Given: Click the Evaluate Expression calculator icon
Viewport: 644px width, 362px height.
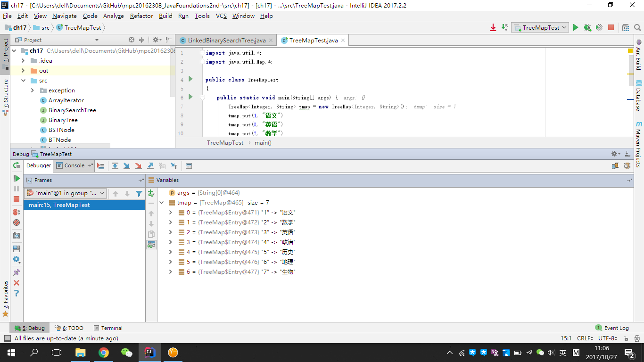Looking at the screenshot, I should tap(189, 166).
